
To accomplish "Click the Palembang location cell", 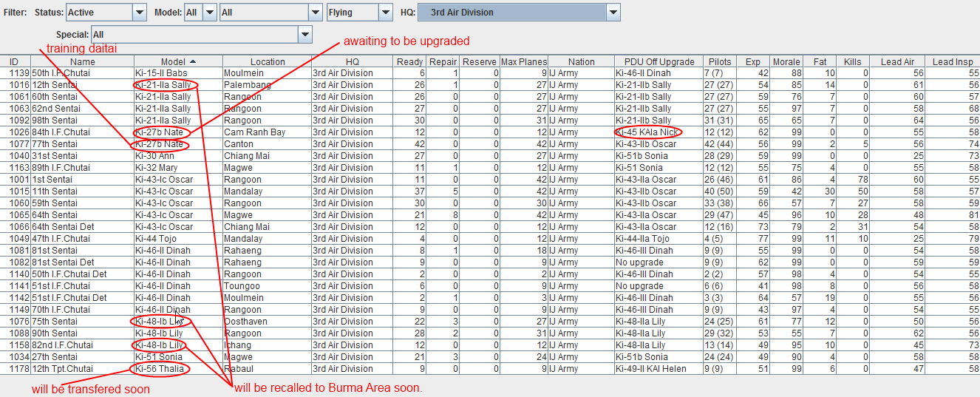I will (x=267, y=85).
